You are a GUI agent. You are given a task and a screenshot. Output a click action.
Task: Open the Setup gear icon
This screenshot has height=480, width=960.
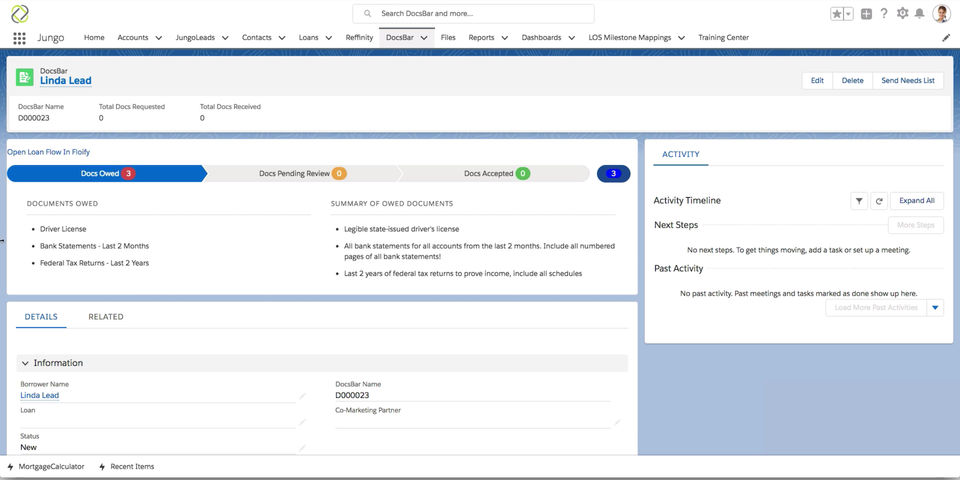coord(902,14)
